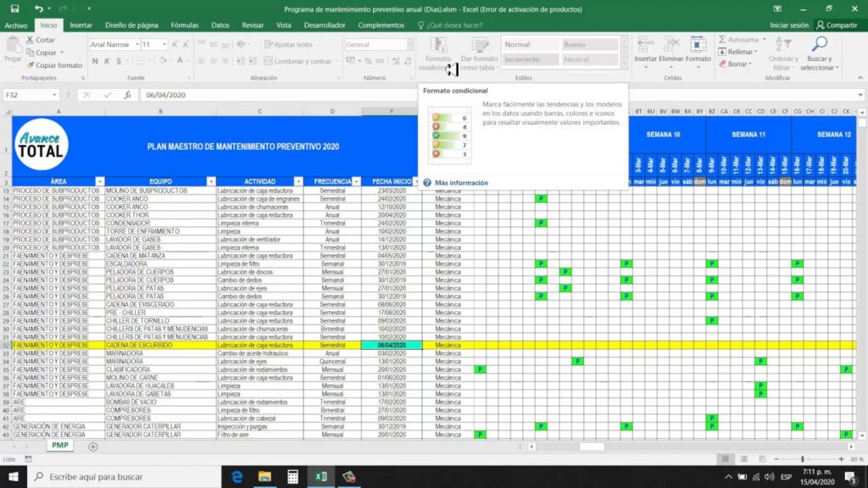The image size is (868, 488).
Task: Toggle bold formatting
Action: pos(96,60)
